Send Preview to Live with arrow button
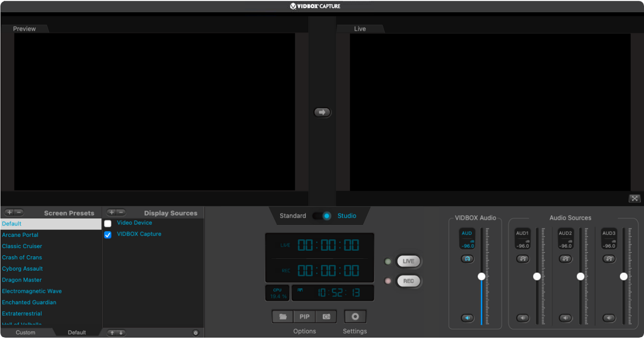This screenshot has height=338, width=644. (x=322, y=112)
